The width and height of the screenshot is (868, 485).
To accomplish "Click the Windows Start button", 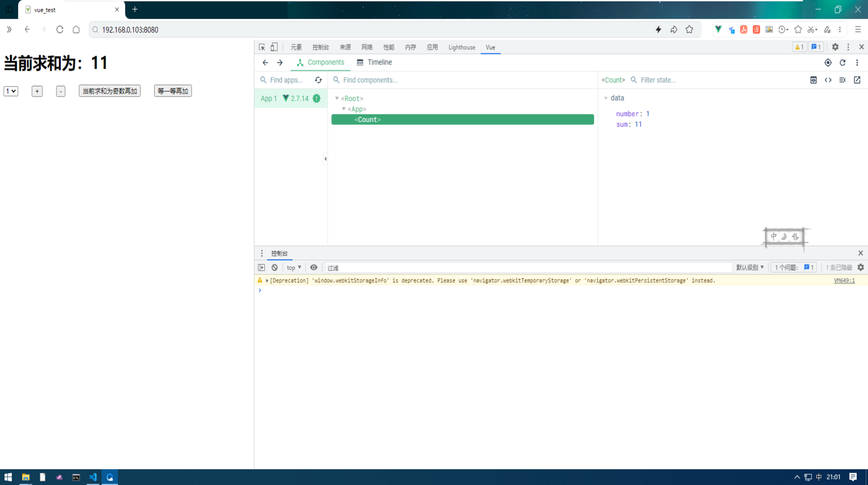I will click(x=8, y=477).
